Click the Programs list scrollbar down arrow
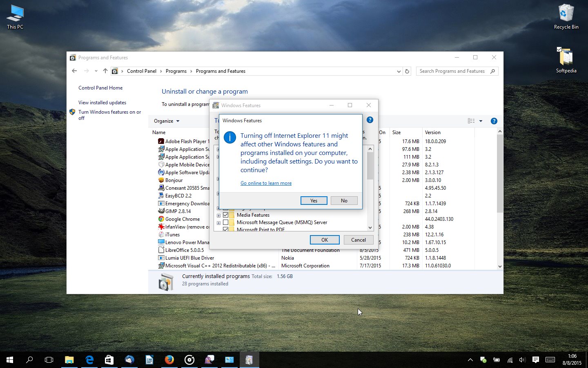This screenshot has height=368, width=588. pyautogui.click(x=500, y=266)
